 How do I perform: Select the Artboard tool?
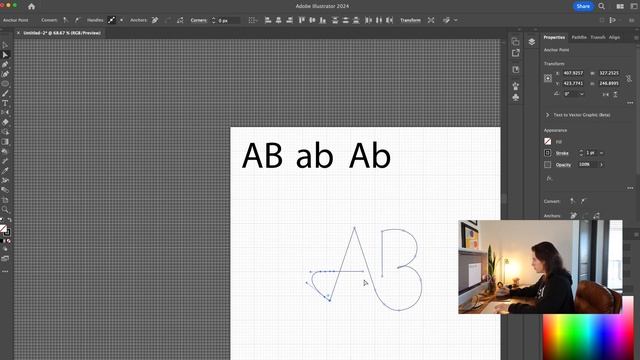(x=5, y=200)
